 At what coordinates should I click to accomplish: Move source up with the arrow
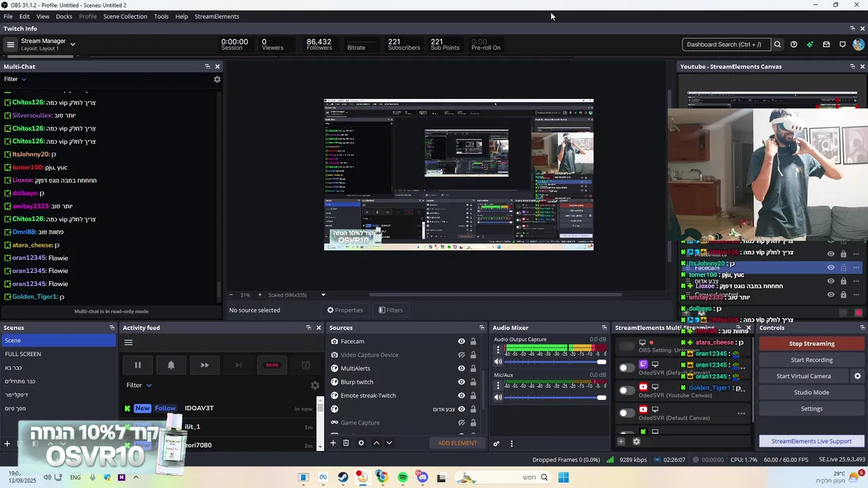(x=376, y=443)
